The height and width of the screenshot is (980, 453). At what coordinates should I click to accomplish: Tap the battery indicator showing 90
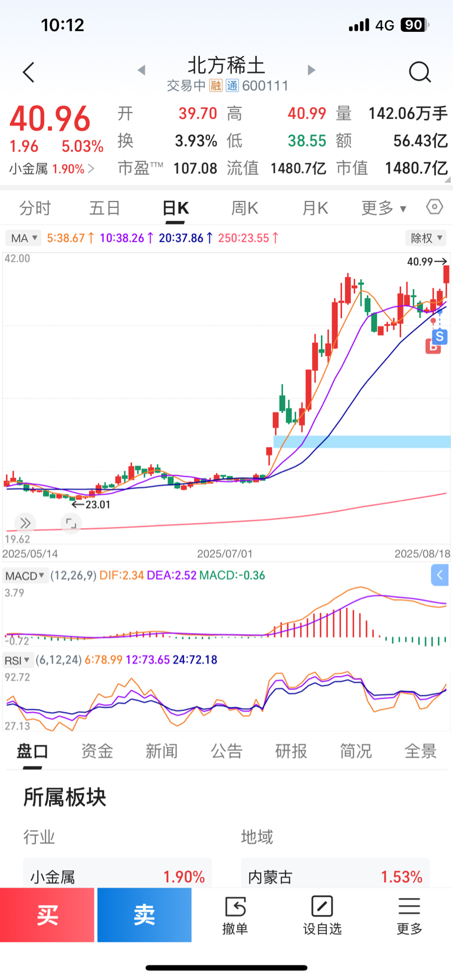click(415, 25)
